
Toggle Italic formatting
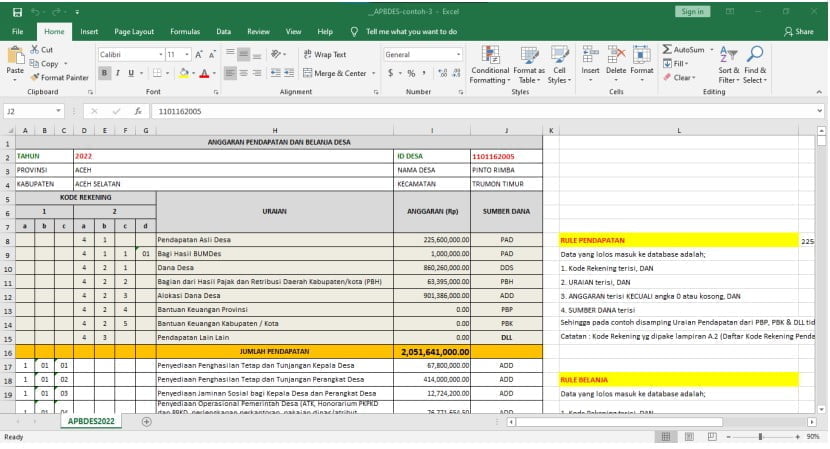tap(118, 73)
